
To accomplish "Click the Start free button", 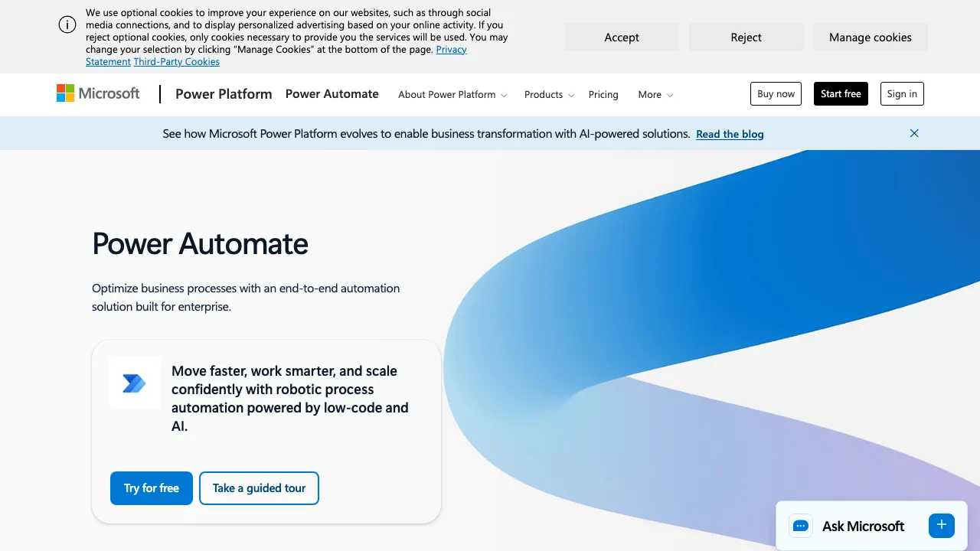I will (x=841, y=93).
